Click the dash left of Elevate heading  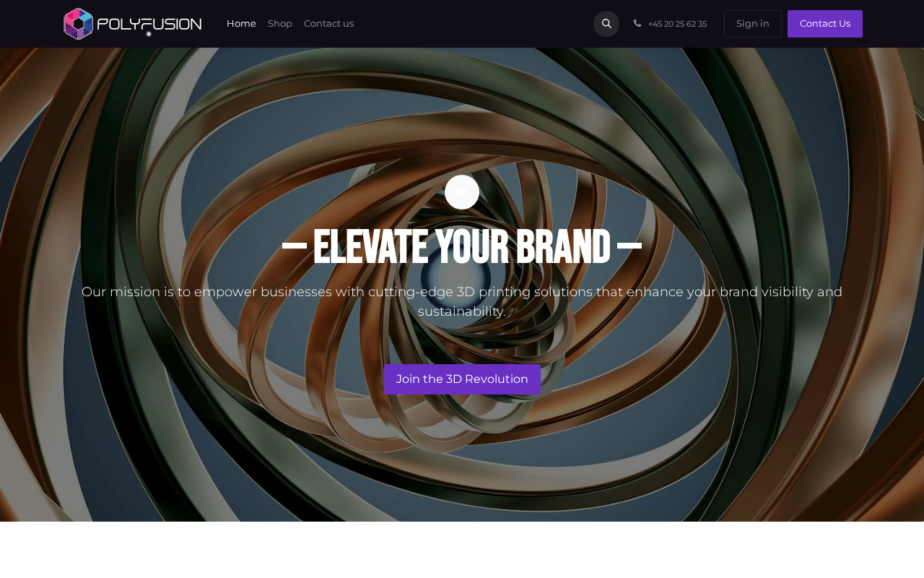295,247
